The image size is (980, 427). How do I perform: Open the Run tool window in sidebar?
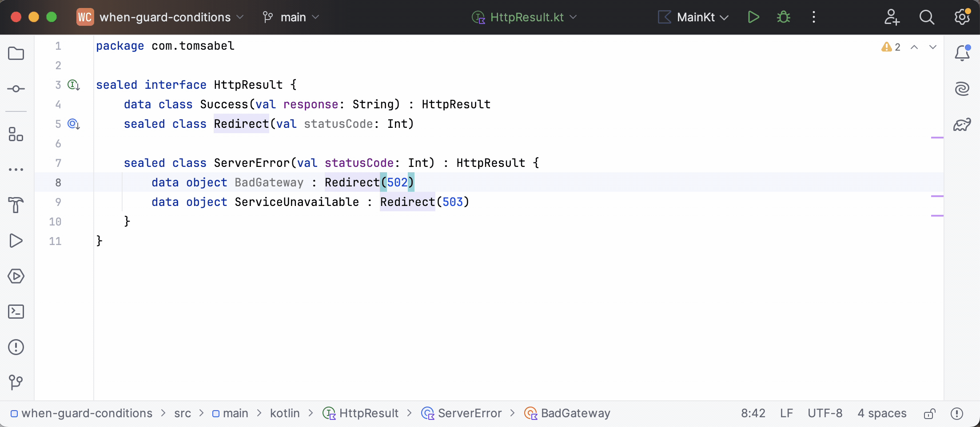(16, 241)
